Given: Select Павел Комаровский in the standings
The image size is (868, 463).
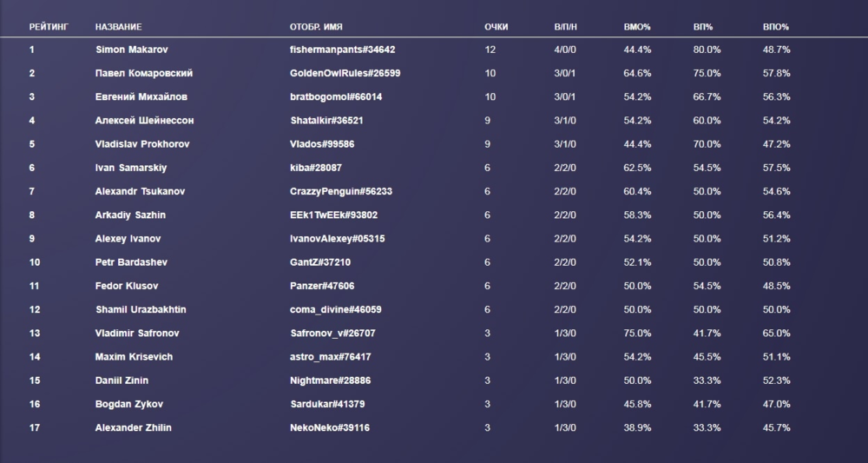Looking at the screenshot, I should coord(143,73).
